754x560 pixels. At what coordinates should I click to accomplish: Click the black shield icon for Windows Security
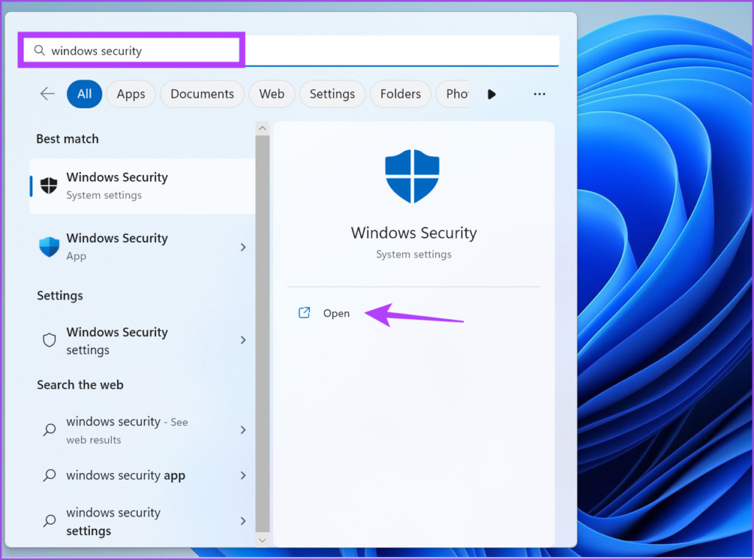click(x=49, y=185)
